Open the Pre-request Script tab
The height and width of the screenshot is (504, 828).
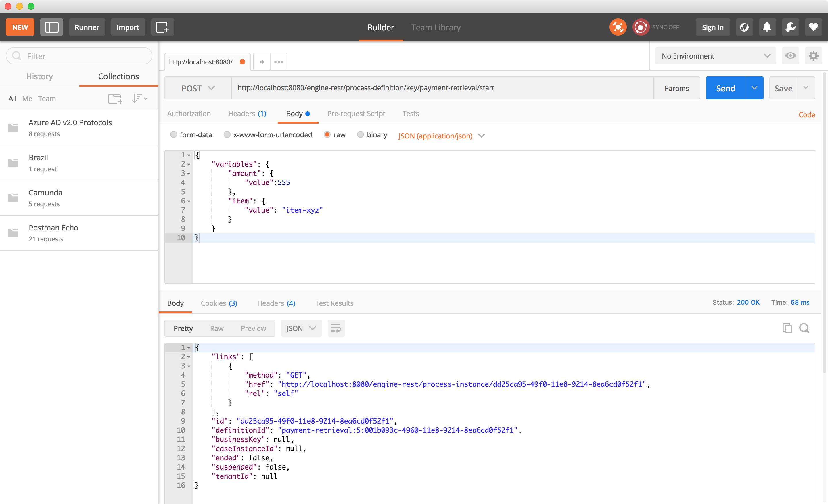click(x=356, y=114)
